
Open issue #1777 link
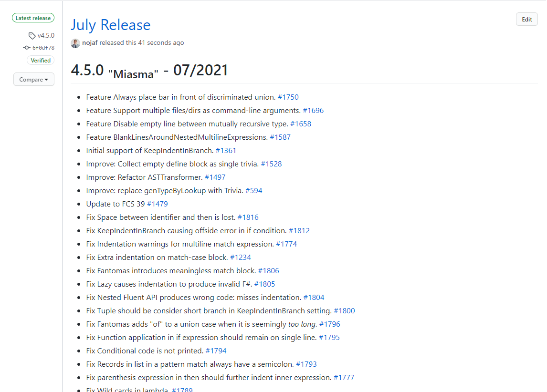coord(344,378)
